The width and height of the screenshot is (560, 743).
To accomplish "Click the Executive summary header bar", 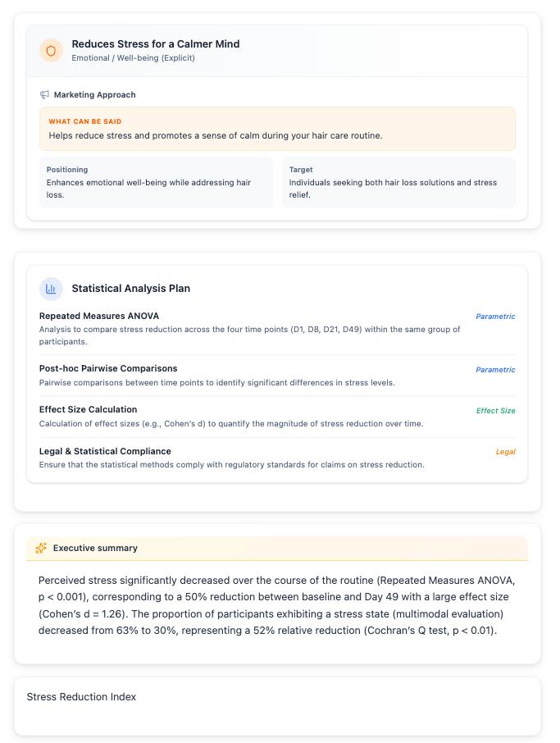I will 277,548.
